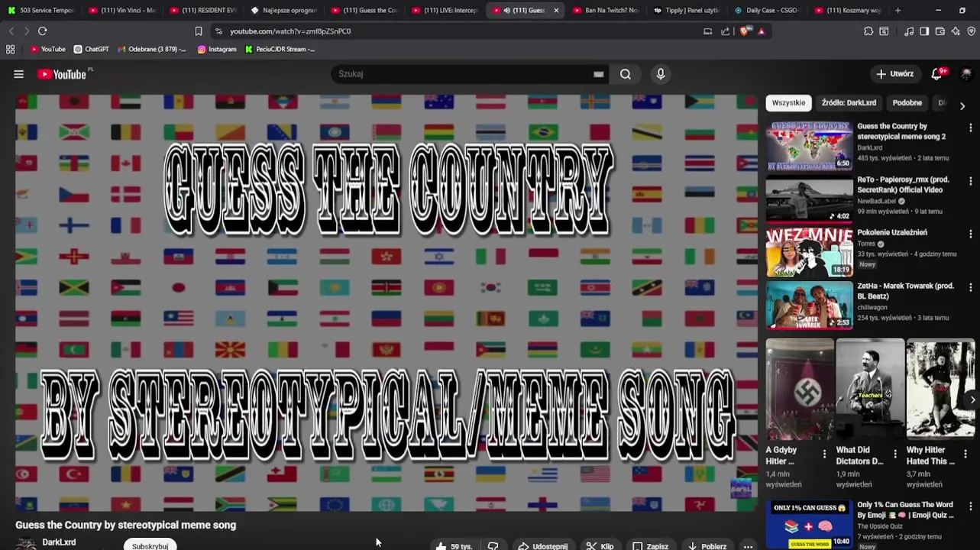
Task: Click the Utwórz create button
Action: coord(894,74)
